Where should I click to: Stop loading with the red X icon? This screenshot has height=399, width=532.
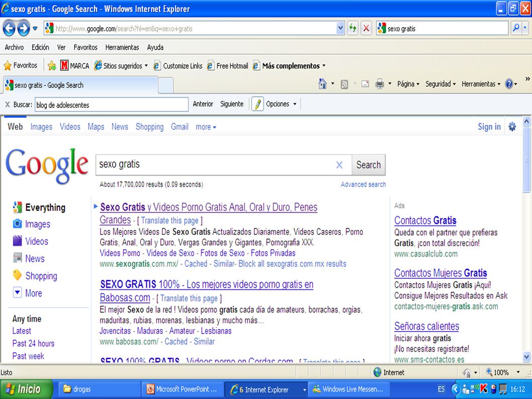tap(366, 29)
